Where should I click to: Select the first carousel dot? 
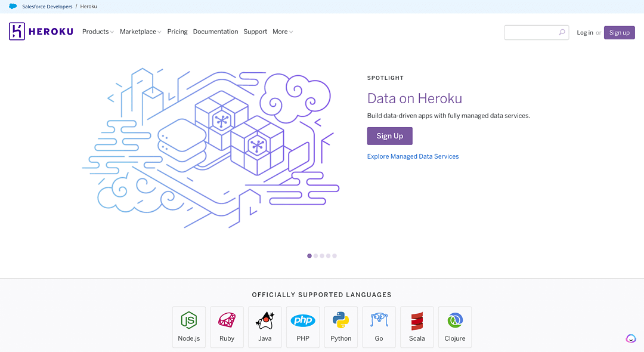click(x=309, y=256)
